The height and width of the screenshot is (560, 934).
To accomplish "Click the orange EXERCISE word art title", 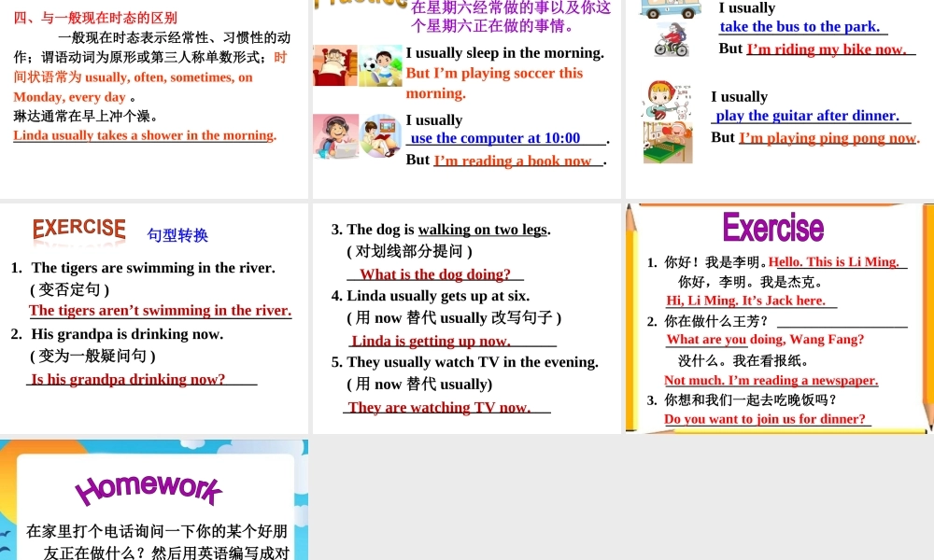I will (79, 229).
